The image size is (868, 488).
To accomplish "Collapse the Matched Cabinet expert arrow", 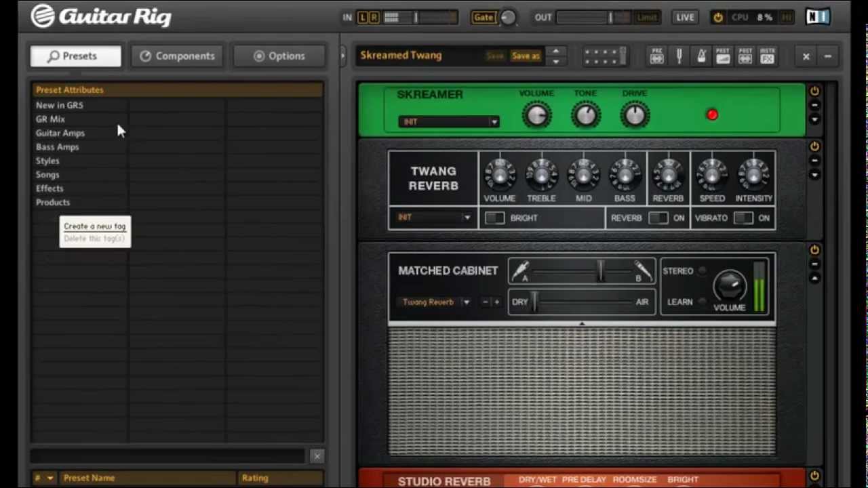I will 814,279.
